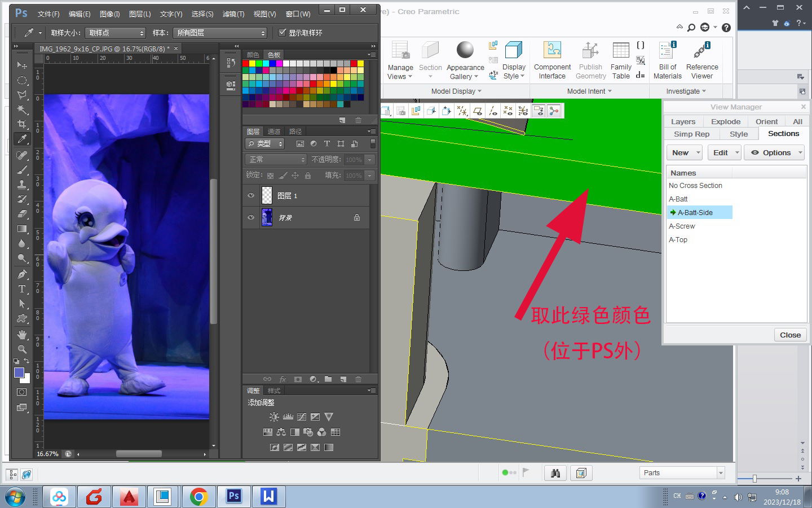The width and height of the screenshot is (812, 508).
Task: Select the Healing Brush tool
Action: tap(22, 155)
